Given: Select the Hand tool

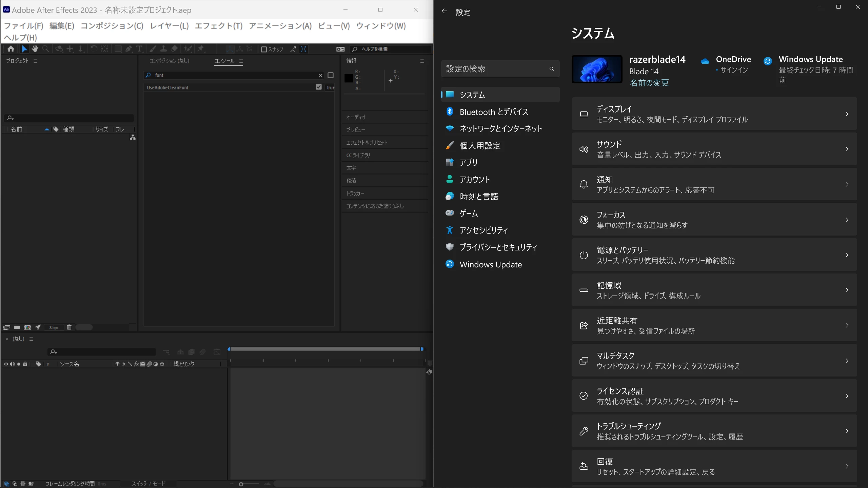Looking at the screenshot, I should point(35,49).
